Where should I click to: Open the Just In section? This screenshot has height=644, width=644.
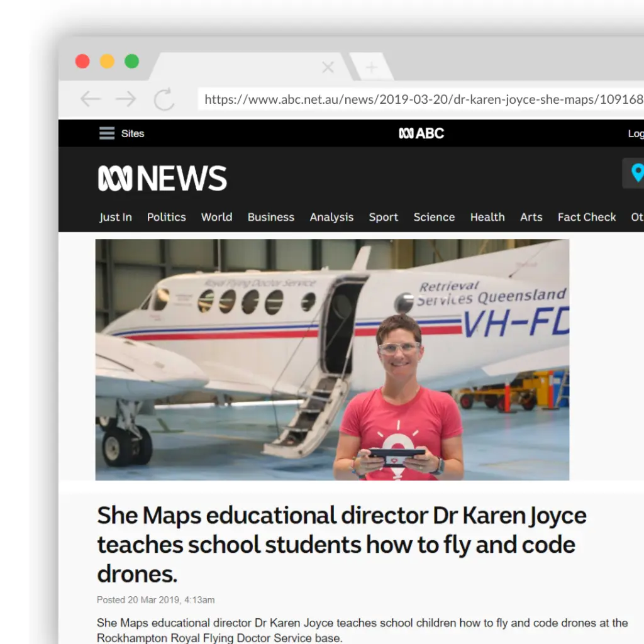click(116, 217)
